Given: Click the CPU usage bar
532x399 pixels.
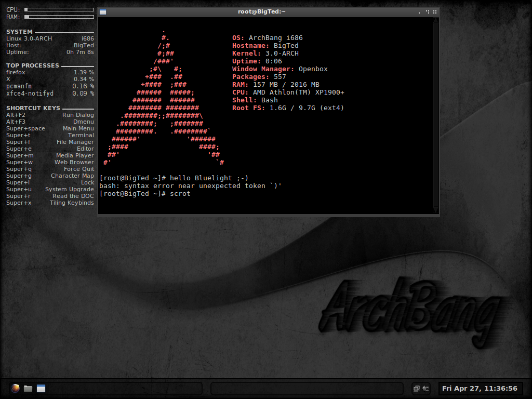Looking at the screenshot, I should click(x=59, y=9).
